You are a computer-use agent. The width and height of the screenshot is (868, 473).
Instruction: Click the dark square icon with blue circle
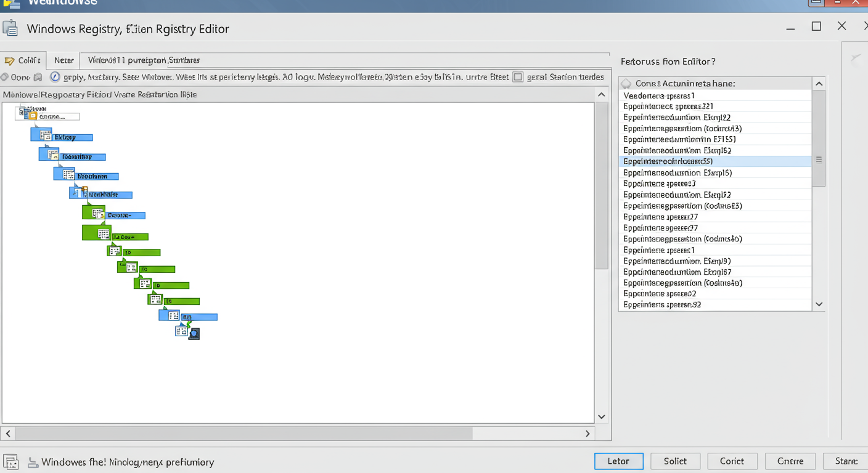(x=194, y=334)
